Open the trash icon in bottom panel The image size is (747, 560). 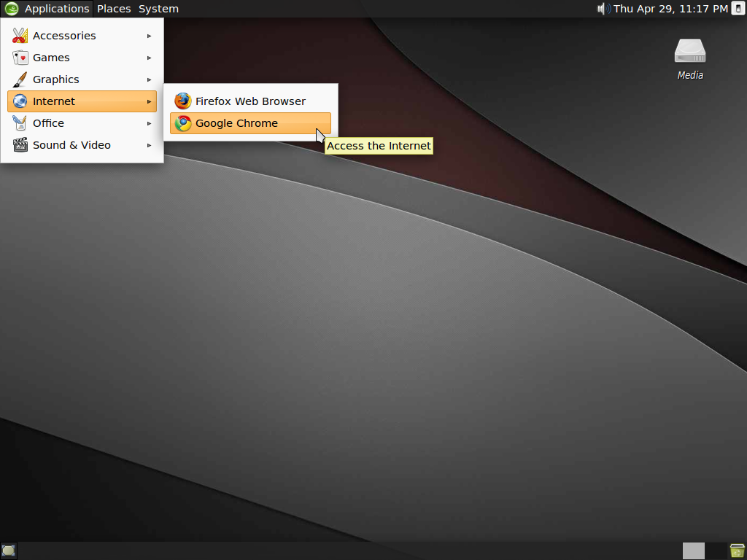(x=738, y=551)
